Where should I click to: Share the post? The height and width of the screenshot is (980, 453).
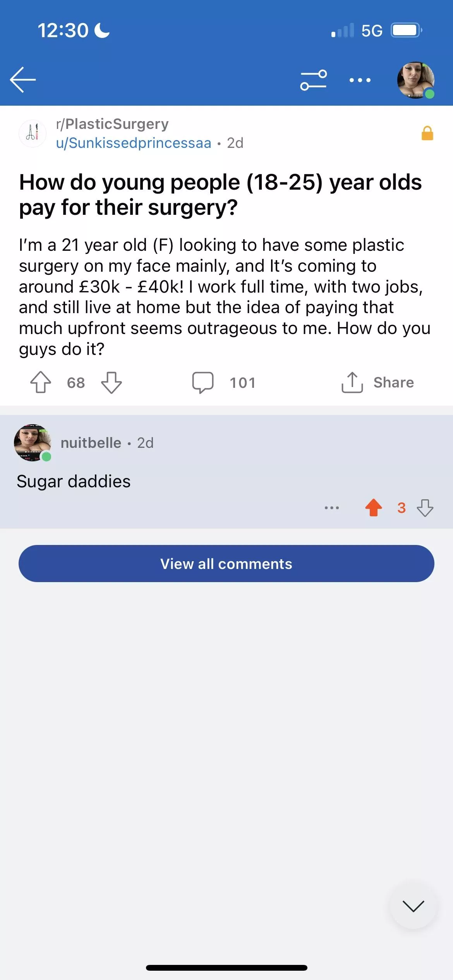point(377,382)
